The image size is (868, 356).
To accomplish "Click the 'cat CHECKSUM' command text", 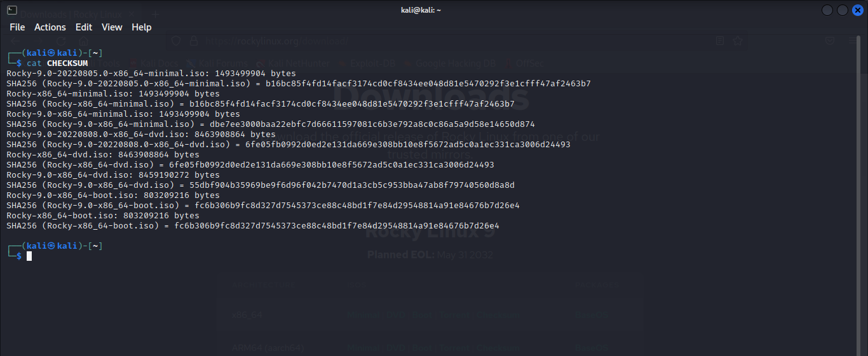I will (57, 63).
